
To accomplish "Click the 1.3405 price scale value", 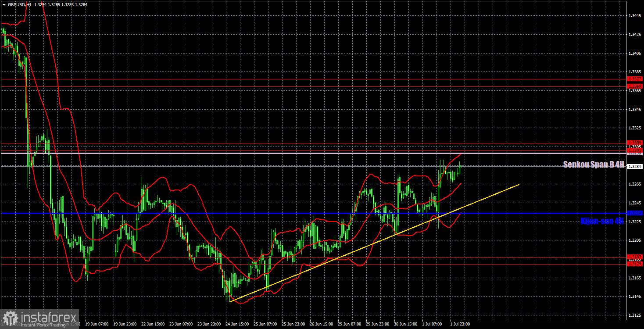I will (634, 54).
